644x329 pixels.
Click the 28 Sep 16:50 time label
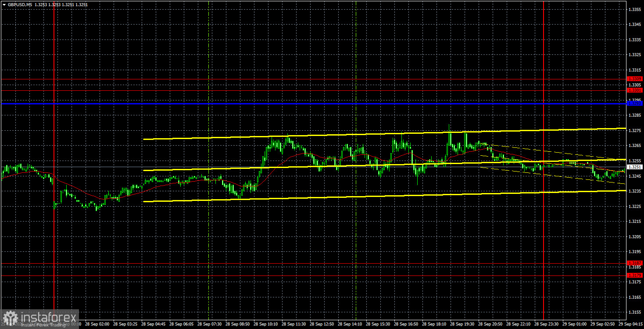[x=405, y=324]
